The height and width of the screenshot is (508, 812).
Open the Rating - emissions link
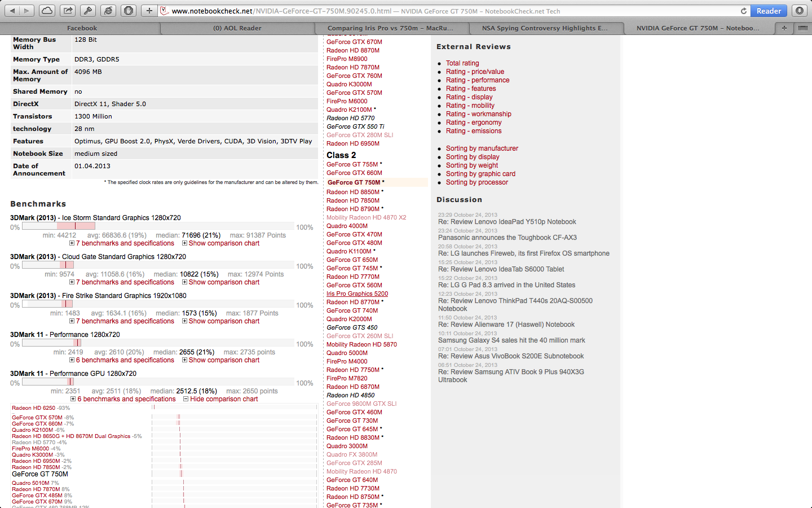(474, 131)
